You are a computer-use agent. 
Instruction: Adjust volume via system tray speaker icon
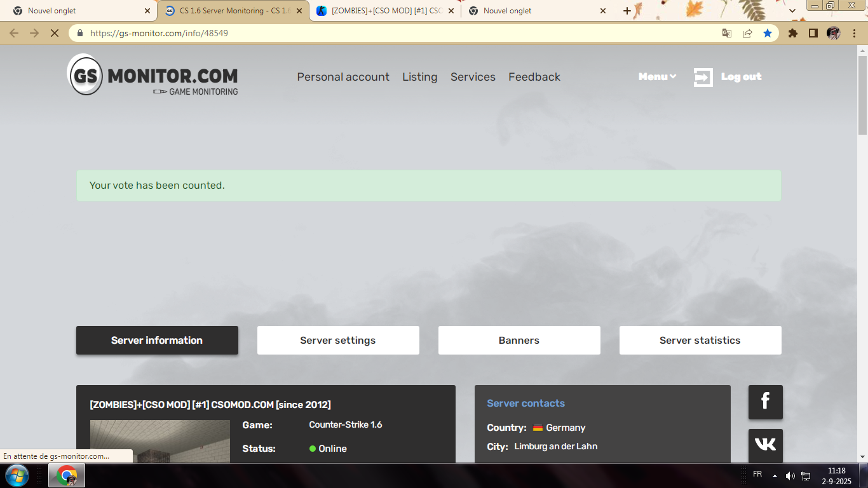pos(790,475)
